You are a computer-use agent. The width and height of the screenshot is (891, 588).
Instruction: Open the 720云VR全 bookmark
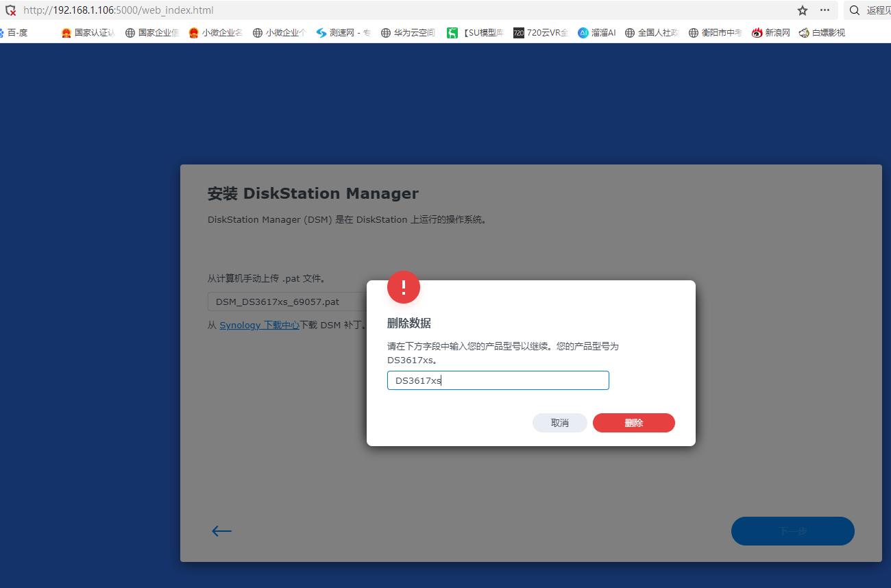(541, 32)
